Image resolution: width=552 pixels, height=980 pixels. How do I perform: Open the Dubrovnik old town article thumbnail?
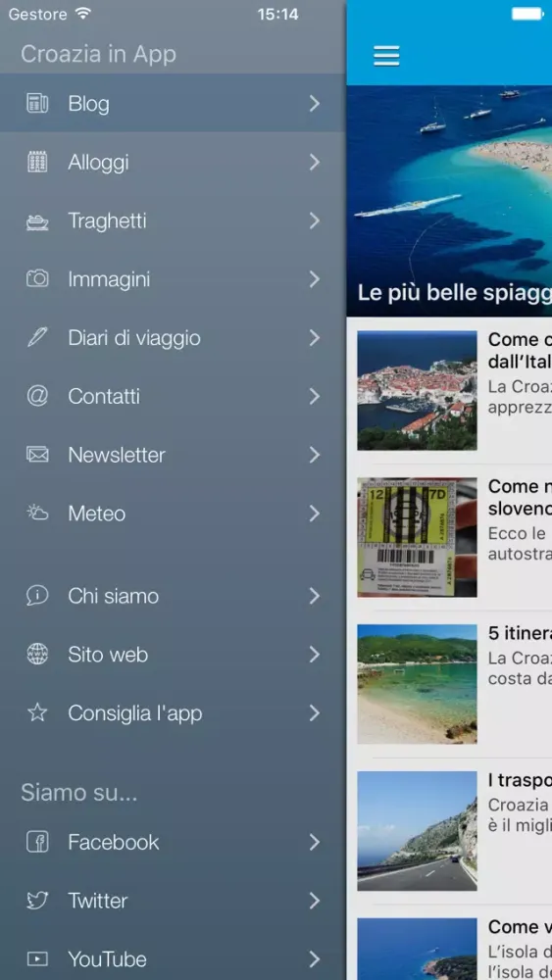(417, 391)
